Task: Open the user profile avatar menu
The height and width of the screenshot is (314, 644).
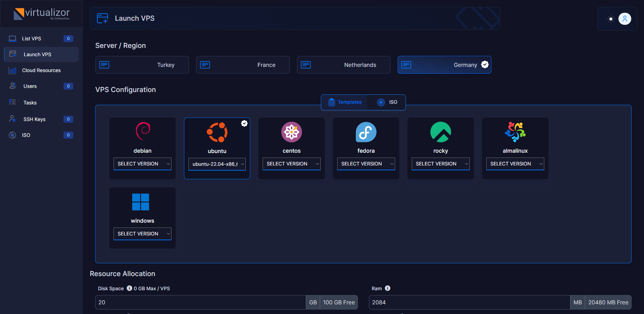Action: pyautogui.click(x=625, y=19)
